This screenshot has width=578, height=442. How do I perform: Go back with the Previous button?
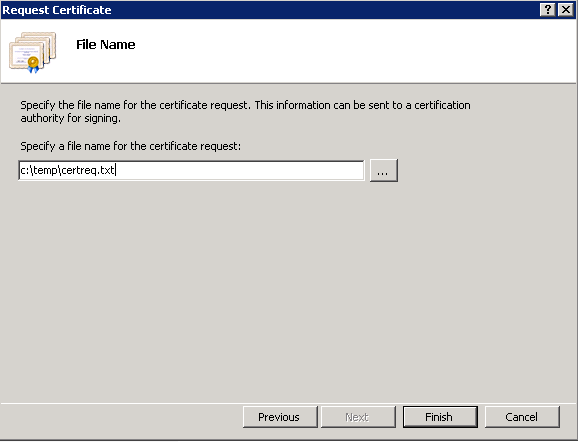pos(280,417)
